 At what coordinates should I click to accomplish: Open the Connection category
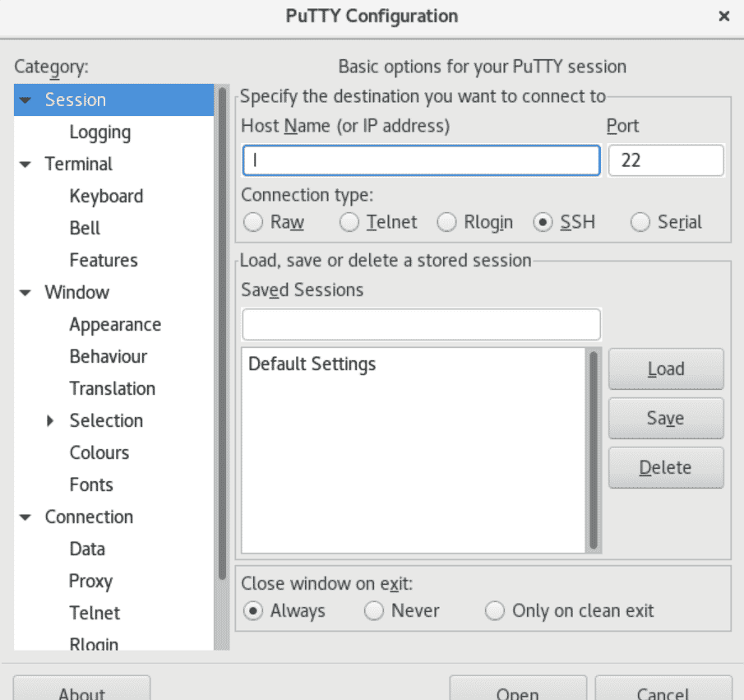coord(90,517)
